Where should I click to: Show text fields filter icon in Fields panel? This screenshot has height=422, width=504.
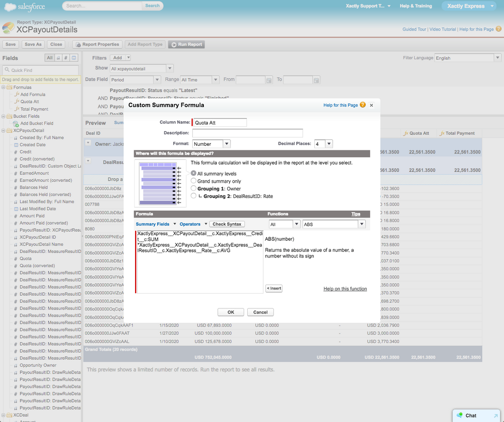(x=58, y=58)
